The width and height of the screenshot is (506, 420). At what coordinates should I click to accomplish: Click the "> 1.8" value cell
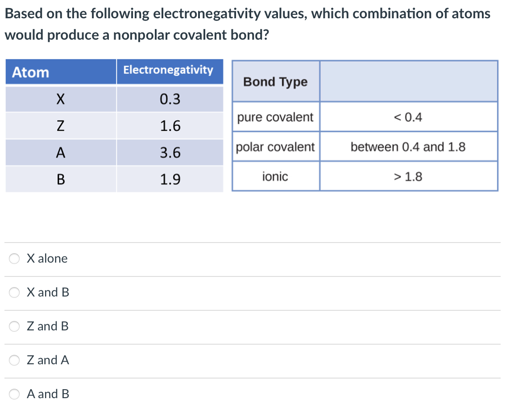(x=408, y=176)
